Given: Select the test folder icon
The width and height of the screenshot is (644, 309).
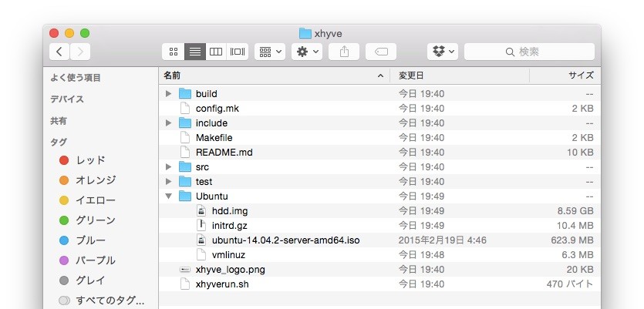Looking at the screenshot, I should pyautogui.click(x=185, y=181).
